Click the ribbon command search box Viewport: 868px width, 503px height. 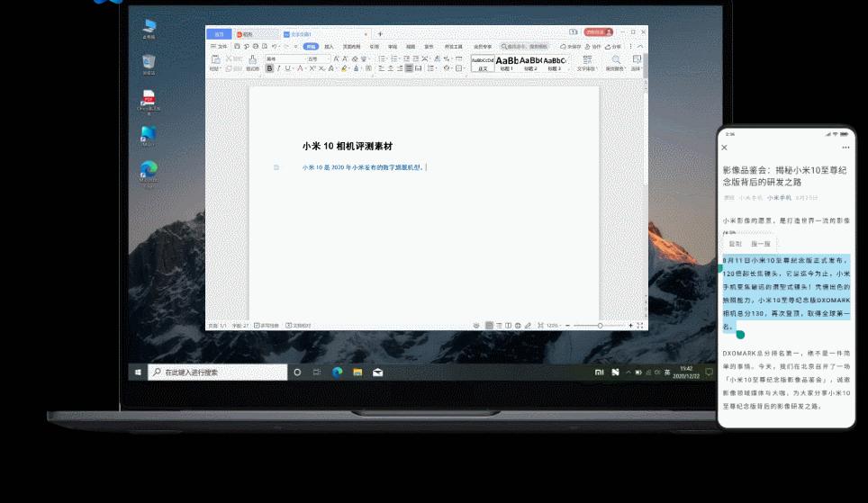(525, 47)
